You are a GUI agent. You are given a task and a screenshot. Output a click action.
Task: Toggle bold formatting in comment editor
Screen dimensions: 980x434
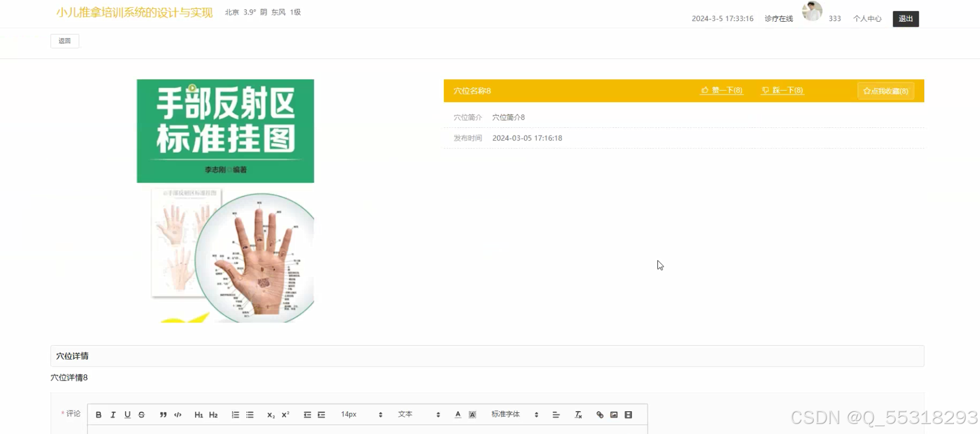click(98, 415)
